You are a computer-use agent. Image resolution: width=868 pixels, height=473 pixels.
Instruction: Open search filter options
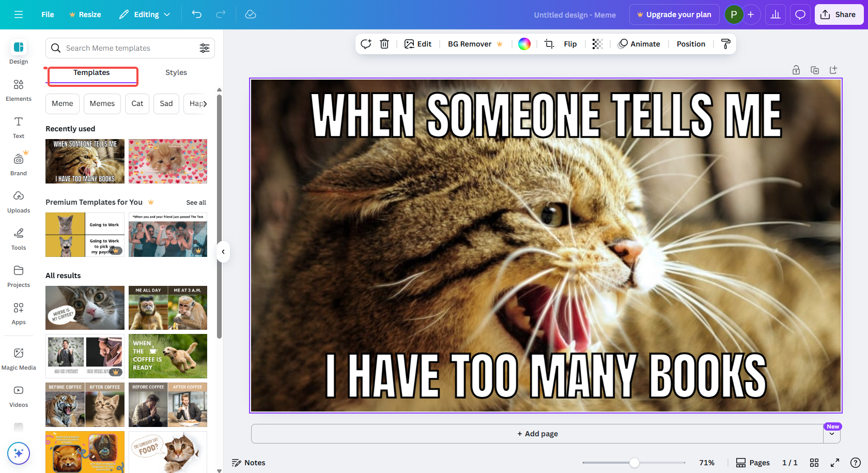205,48
